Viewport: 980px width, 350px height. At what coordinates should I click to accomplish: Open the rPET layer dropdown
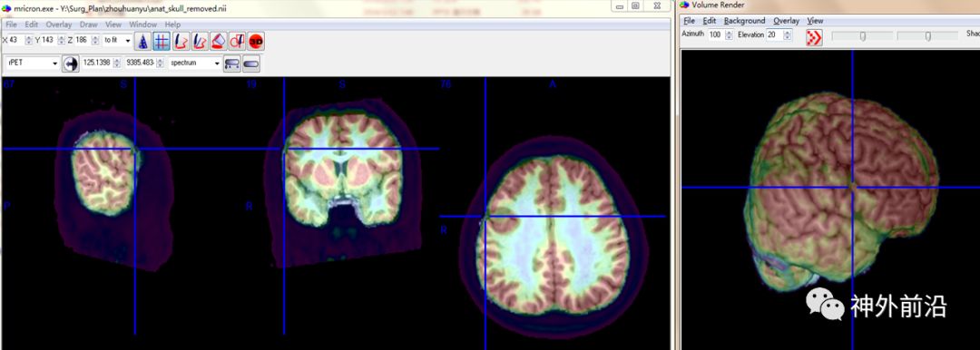(x=34, y=63)
